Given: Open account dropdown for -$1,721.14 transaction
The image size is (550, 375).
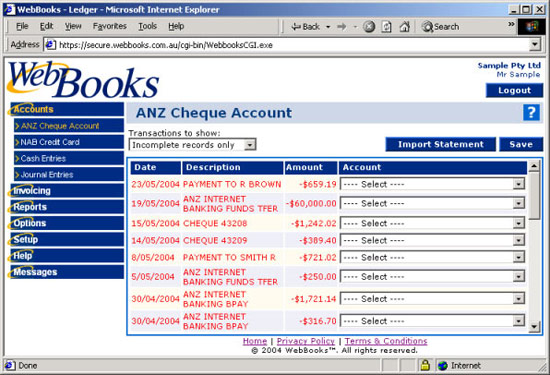Looking at the screenshot, I should pos(518,299).
